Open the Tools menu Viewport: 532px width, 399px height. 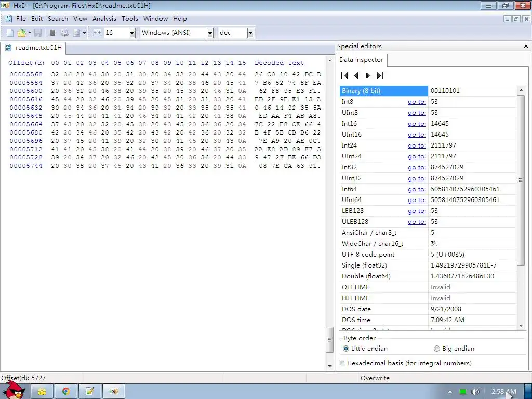pyautogui.click(x=129, y=19)
